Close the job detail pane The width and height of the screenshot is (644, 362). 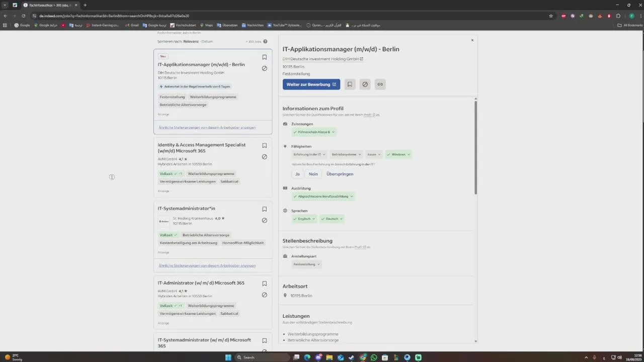[x=472, y=40]
